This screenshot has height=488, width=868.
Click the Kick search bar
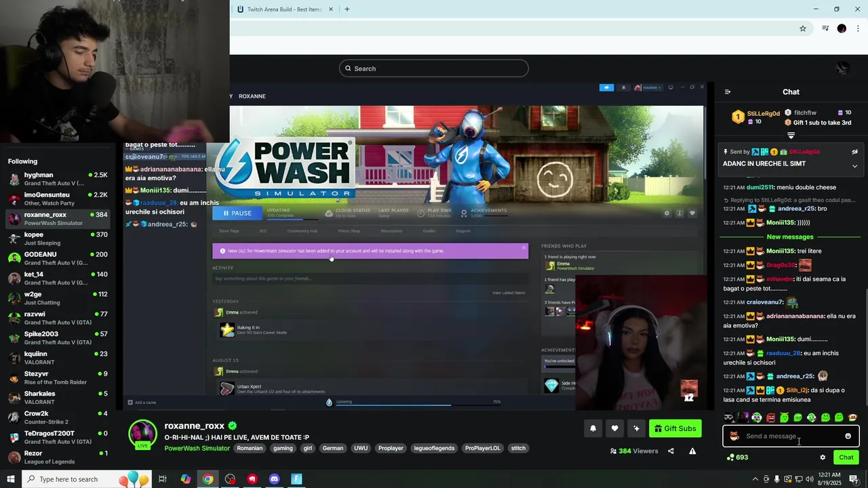[x=434, y=68]
